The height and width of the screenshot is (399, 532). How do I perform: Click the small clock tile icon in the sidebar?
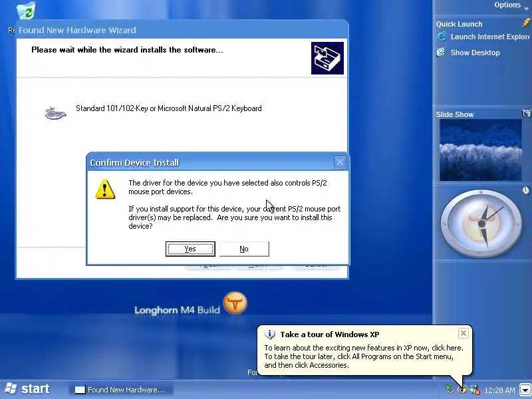[526, 190]
